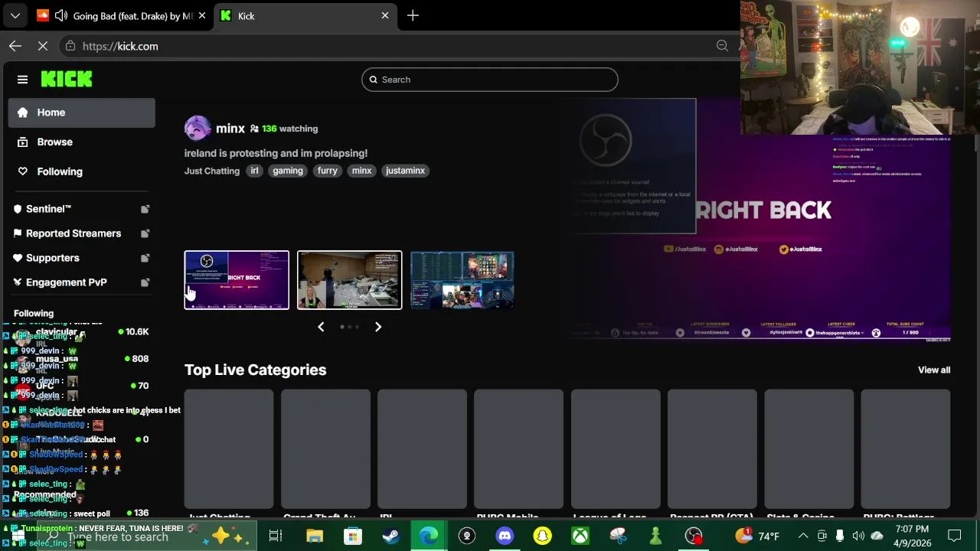Click View all for Top Live Categories

pos(934,370)
